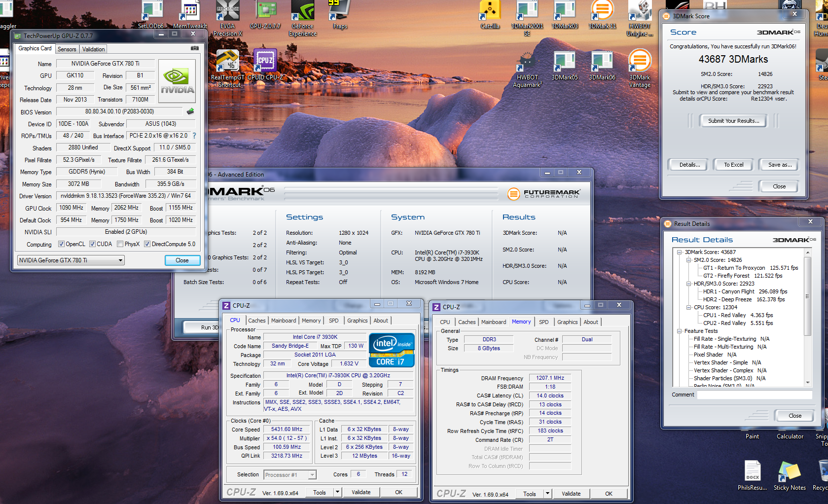Open the MemTweakIt desktop icon
Screen dimensions: 828x504
(190, 15)
